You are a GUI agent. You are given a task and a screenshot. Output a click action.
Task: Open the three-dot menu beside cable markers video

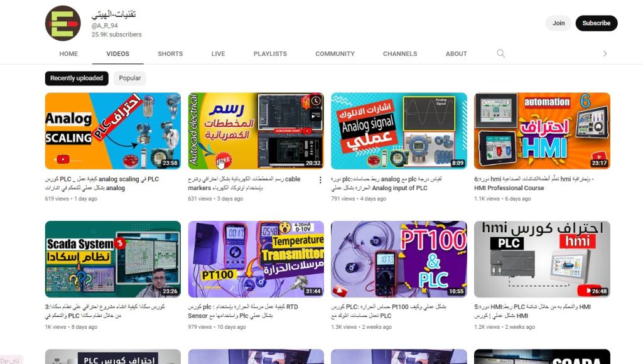point(320,180)
